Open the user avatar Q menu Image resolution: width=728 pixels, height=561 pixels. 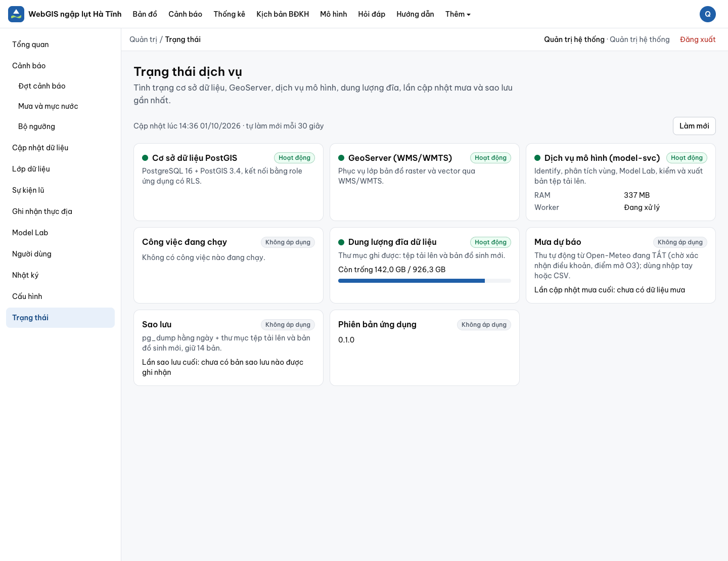point(708,14)
